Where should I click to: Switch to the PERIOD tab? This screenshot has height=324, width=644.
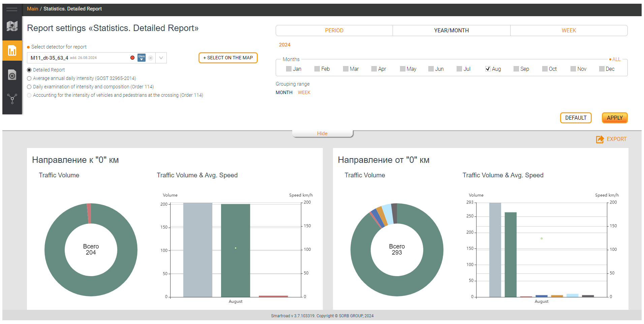pyautogui.click(x=334, y=30)
